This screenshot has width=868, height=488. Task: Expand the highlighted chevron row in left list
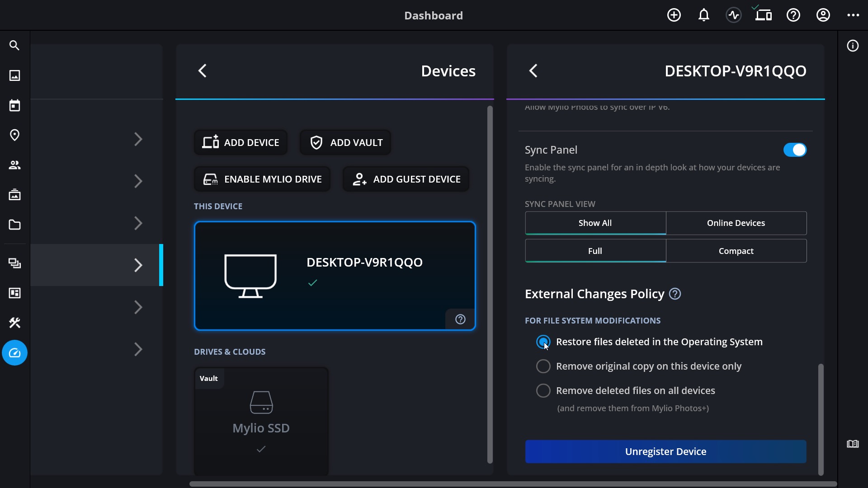(138, 265)
